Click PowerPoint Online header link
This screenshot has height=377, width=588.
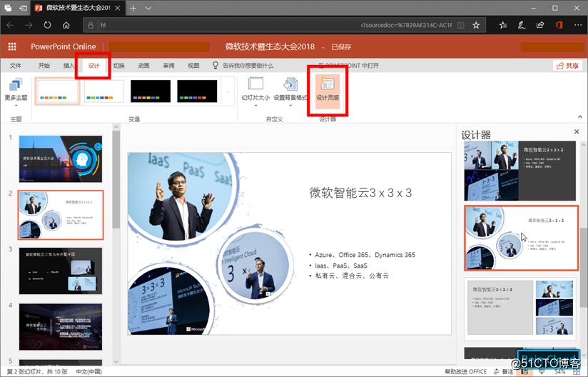tap(64, 46)
